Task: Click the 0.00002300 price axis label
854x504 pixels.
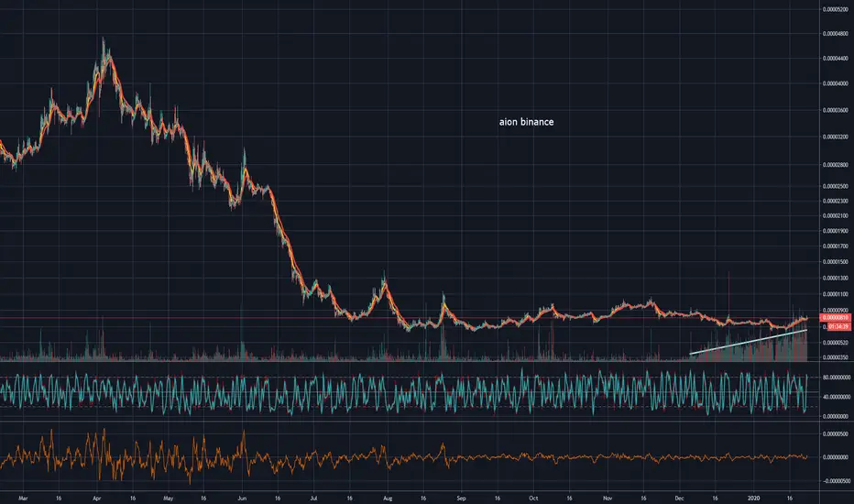Action: pyautogui.click(x=836, y=201)
